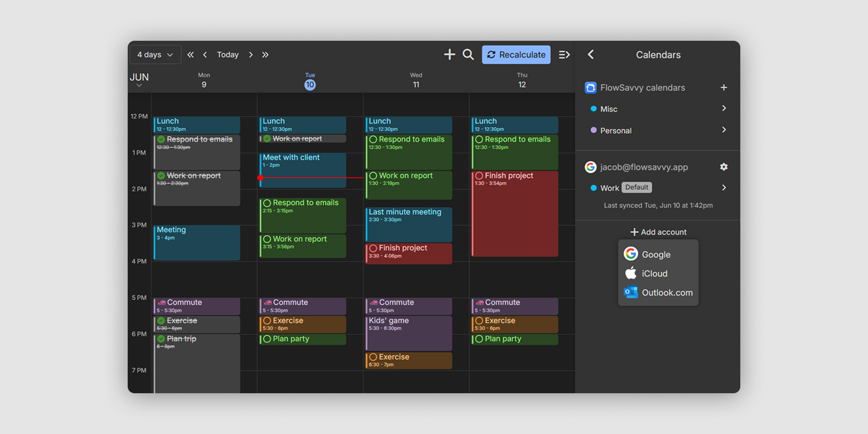The height and width of the screenshot is (434, 868).
Task: Open settings gear for jacob@flowsavvy.app
Action: tap(723, 167)
